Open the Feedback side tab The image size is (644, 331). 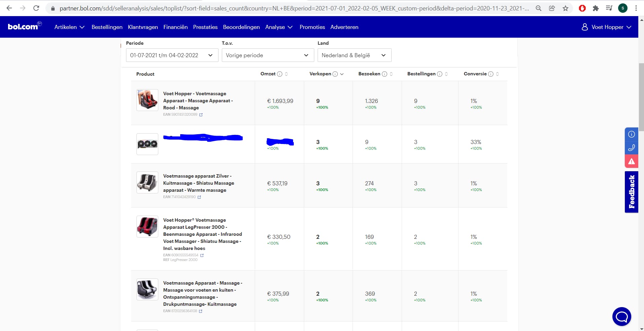point(632,192)
